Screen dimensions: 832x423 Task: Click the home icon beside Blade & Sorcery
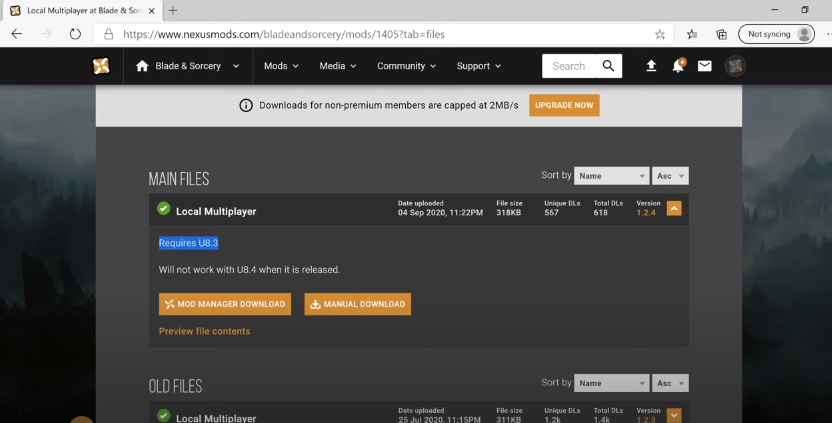point(142,66)
